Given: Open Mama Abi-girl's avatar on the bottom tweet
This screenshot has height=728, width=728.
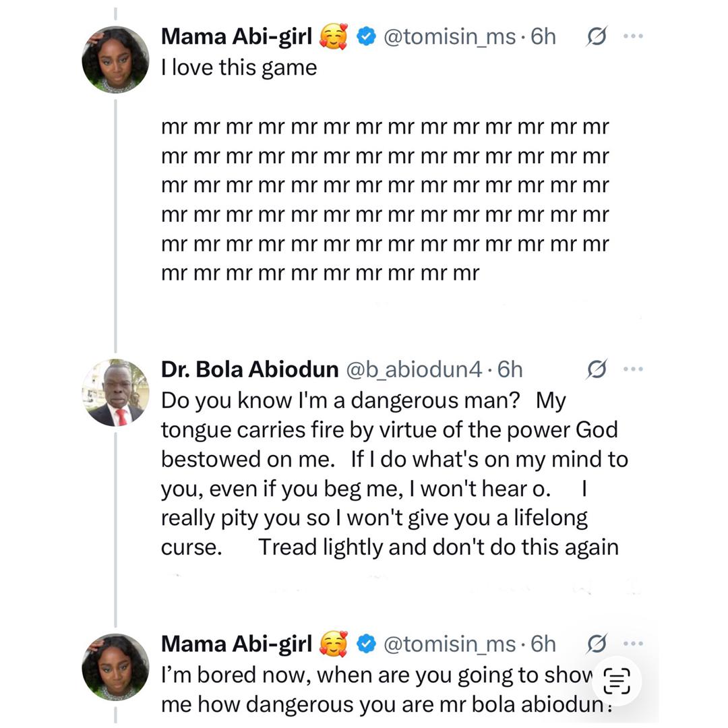Looking at the screenshot, I should [x=115, y=667].
